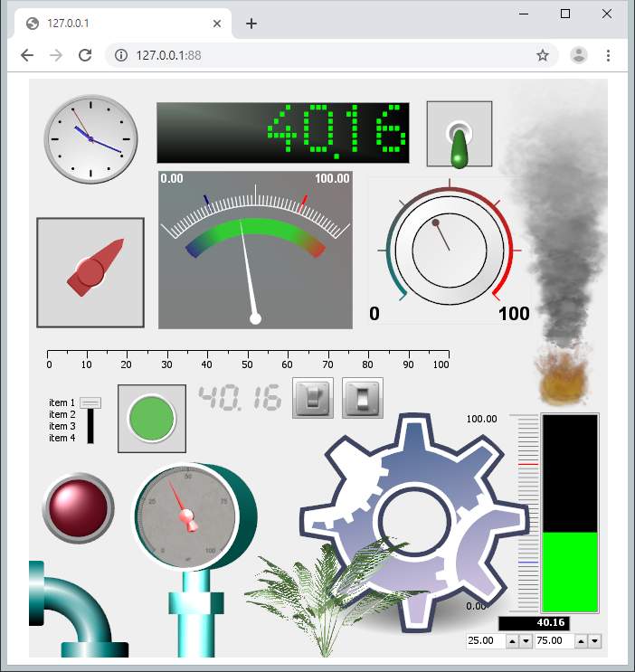Image resolution: width=635 pixels, height=672 pixels.
Task: Increase the 25.00 spinner value
Action: pos(512,641)
